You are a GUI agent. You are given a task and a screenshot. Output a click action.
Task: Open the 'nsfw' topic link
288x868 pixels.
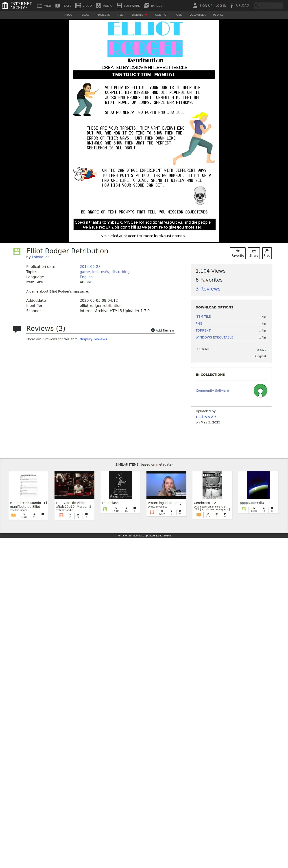tap(105, 272)
